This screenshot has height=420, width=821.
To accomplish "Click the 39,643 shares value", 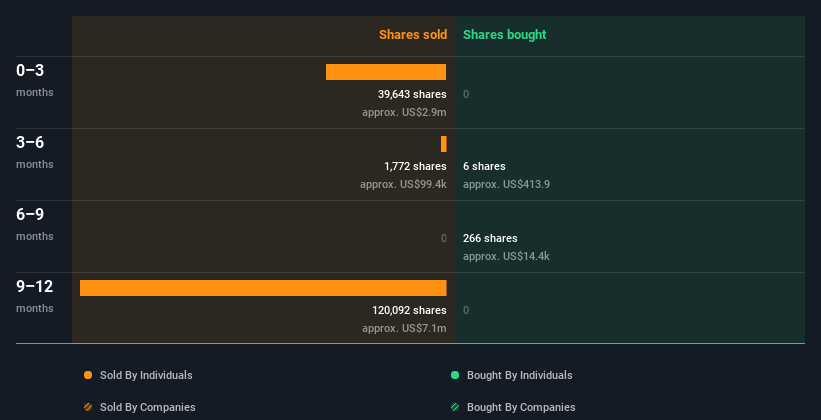I will [x=412, y=94].
